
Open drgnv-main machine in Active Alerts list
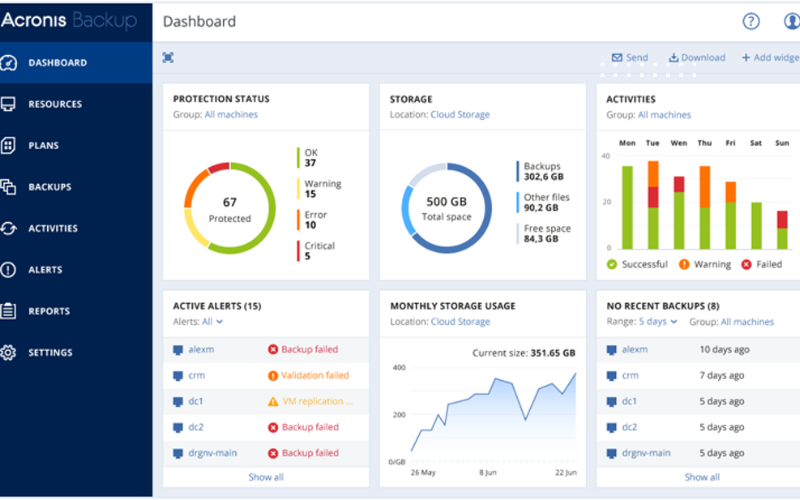pos(212,453)
